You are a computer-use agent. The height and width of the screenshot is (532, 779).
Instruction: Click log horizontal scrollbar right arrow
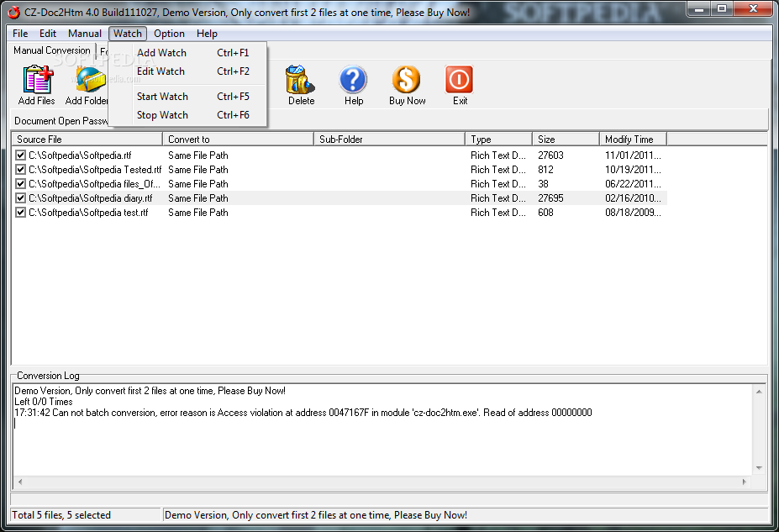[744, 482]
